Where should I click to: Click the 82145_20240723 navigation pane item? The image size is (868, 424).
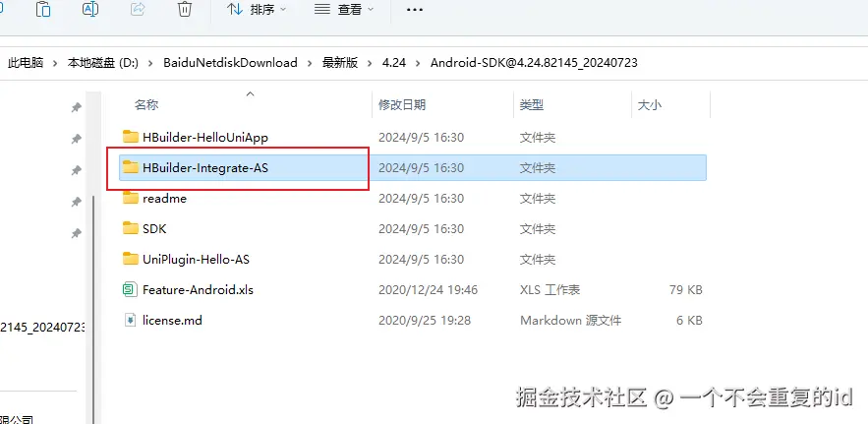click(42, 327)
